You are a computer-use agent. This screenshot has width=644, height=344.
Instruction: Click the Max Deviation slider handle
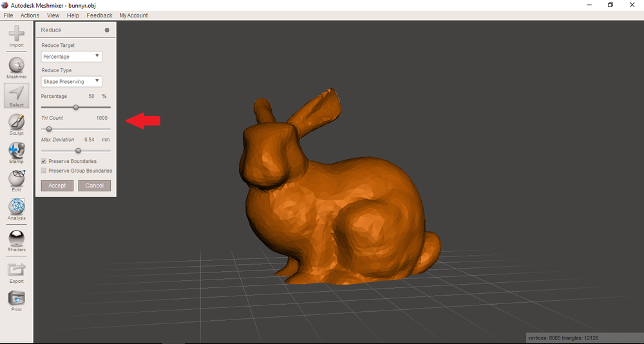coord(78,151)
